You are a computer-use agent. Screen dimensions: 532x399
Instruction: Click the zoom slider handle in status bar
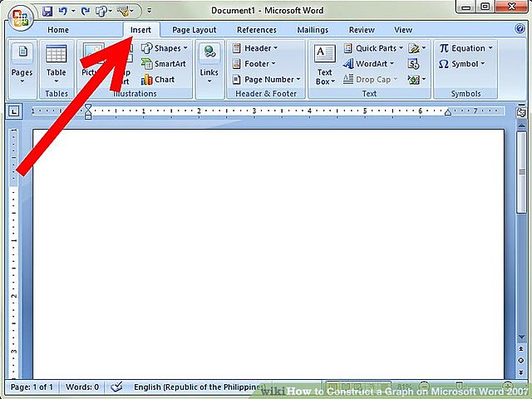tap(459, 386)
